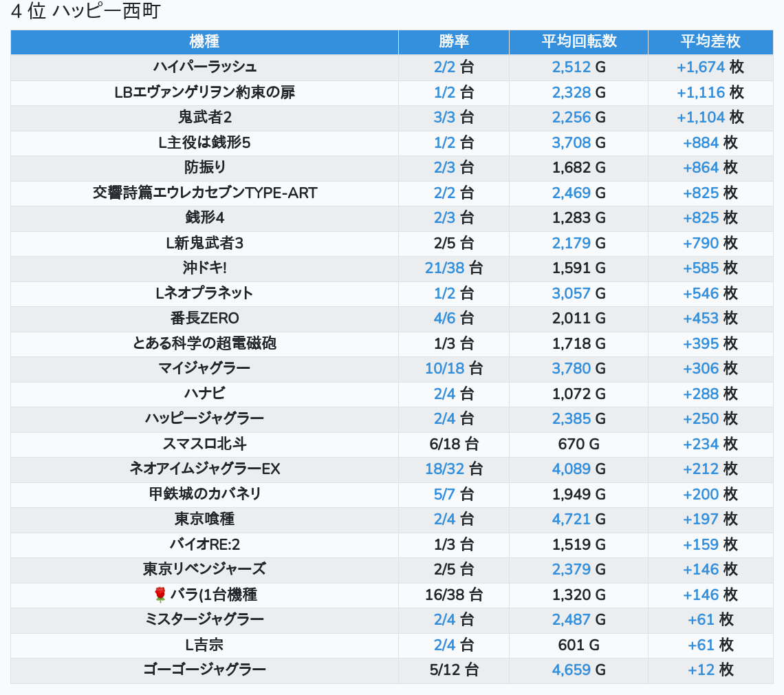The width and height of the screenshot is (784, 695).
Task: Click the rose icon beside バラ(1台機種
Action: pos(160,595)
